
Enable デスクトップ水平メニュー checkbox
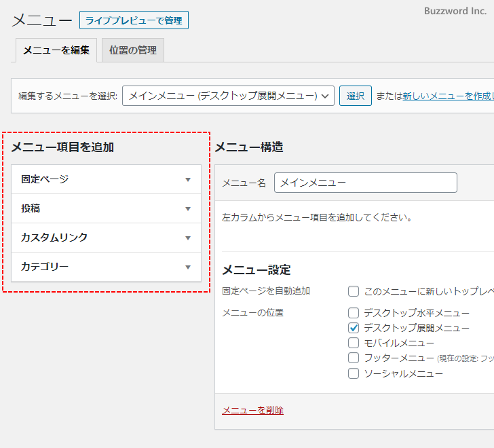354,313
